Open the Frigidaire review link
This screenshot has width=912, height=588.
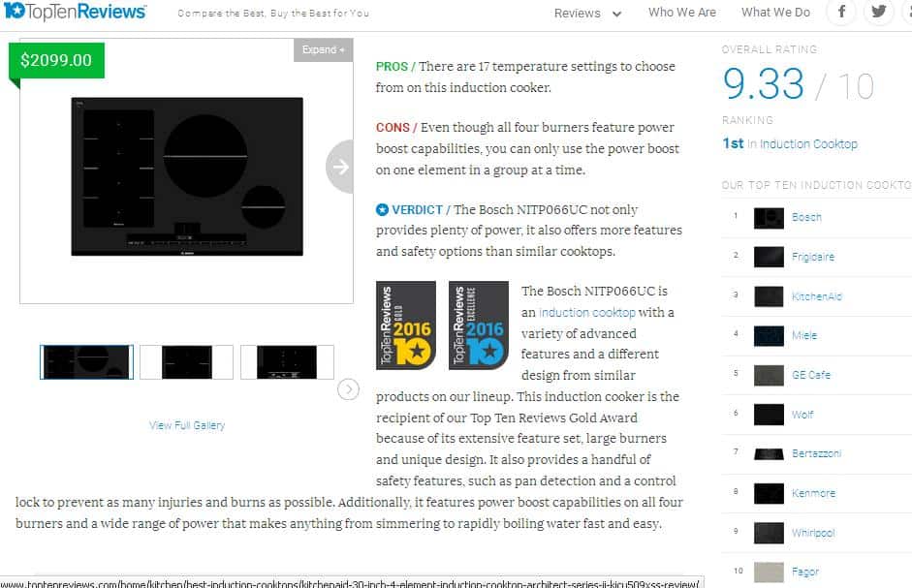click(813, 257)
